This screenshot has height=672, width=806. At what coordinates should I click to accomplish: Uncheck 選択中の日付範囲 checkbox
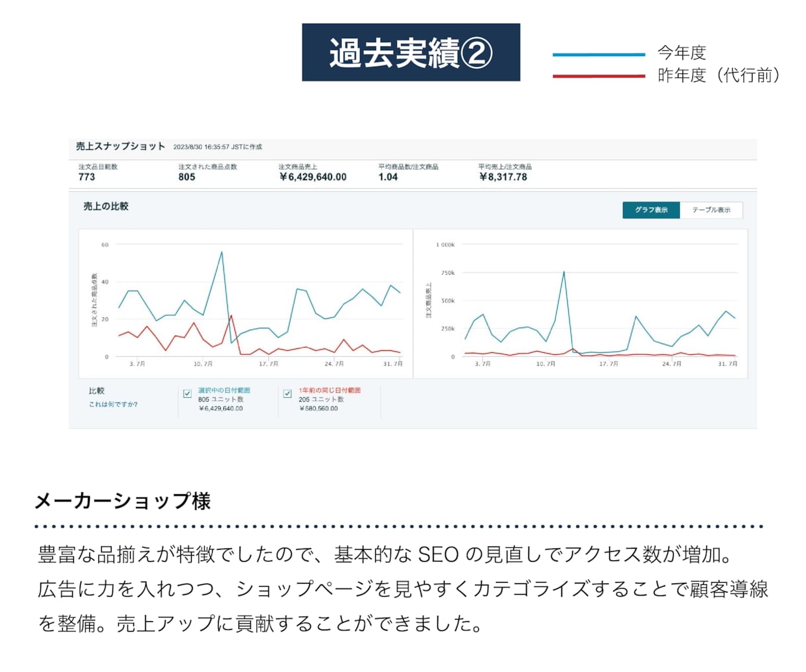[187, 394]
